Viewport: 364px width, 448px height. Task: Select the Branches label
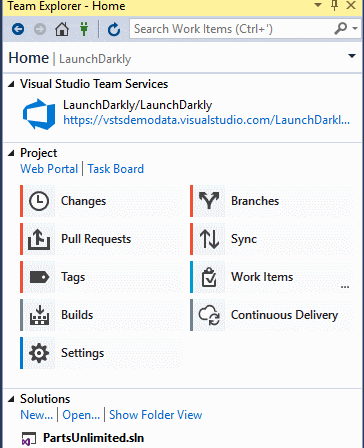coord(255,201)
